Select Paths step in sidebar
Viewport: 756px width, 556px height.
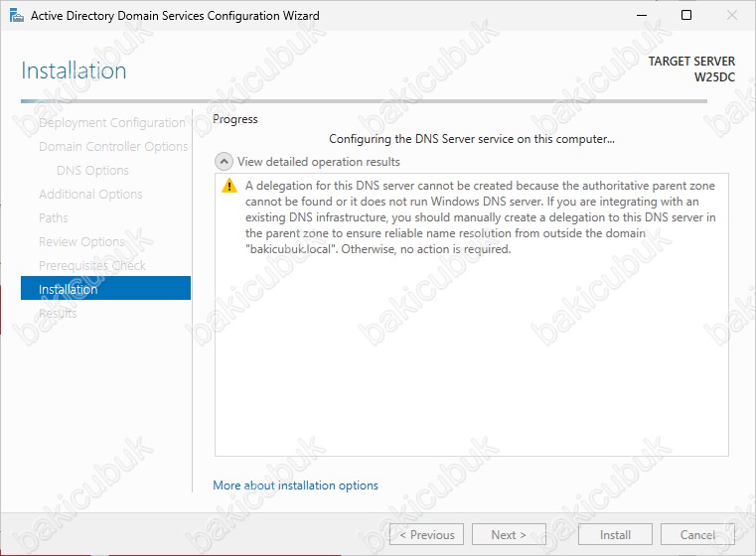(53, 217)
